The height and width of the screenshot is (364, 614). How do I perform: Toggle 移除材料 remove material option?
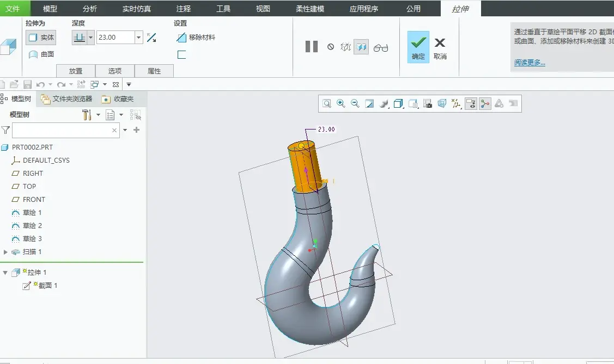click(196, 38)
